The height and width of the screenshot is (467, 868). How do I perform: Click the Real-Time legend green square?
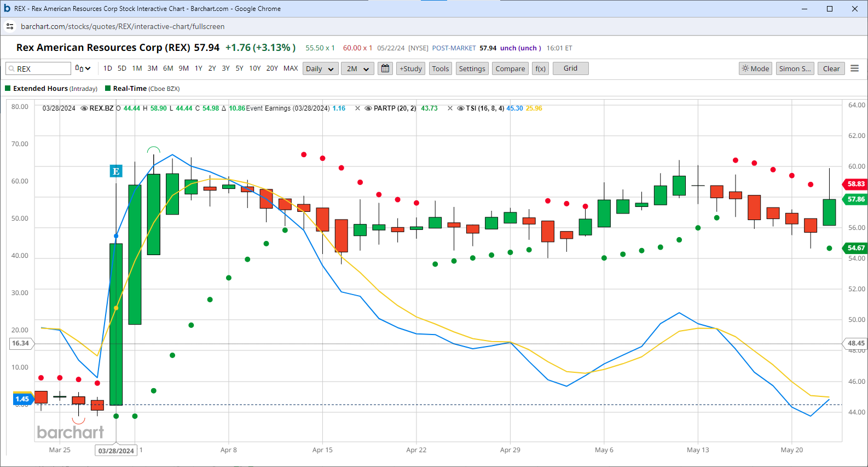point(108,88)
